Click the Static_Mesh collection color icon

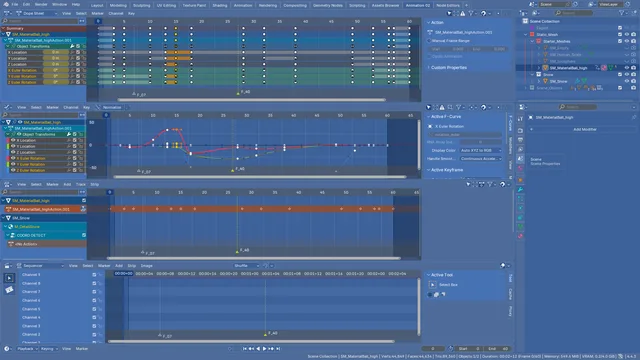pos(532,35)
